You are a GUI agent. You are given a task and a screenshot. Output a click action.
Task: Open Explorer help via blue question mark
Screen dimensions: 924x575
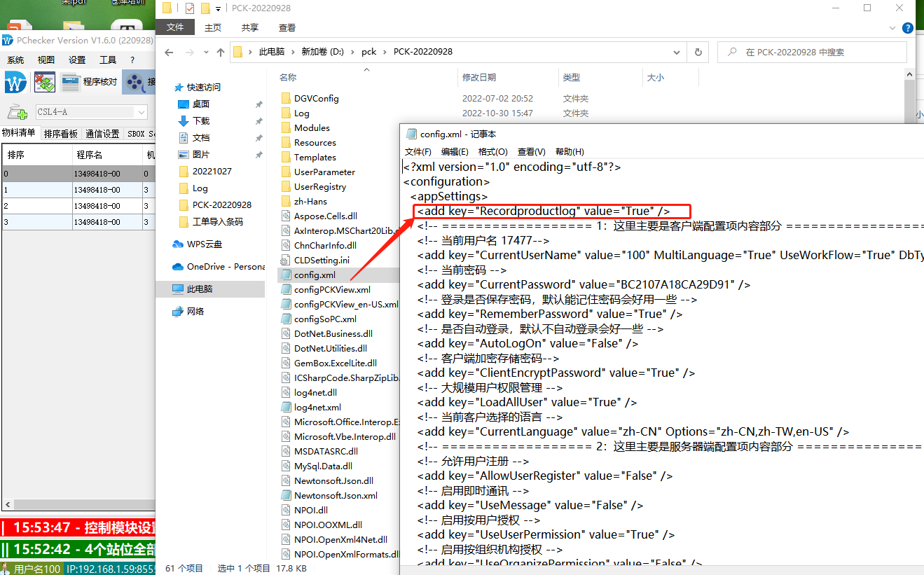pos(907,28)
